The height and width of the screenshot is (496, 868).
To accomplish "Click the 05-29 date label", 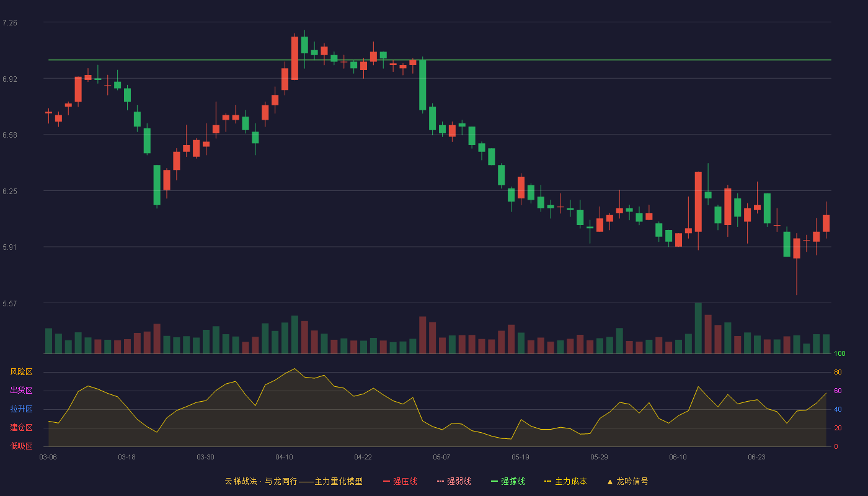I will tap(599, 457).
